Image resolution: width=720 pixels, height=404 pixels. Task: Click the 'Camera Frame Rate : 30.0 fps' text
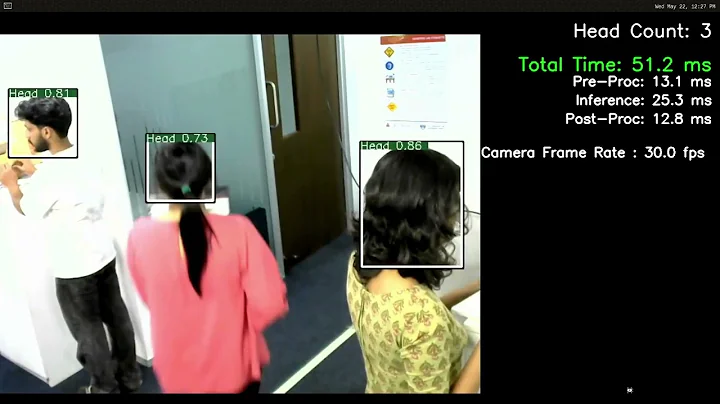coord(593,153)
